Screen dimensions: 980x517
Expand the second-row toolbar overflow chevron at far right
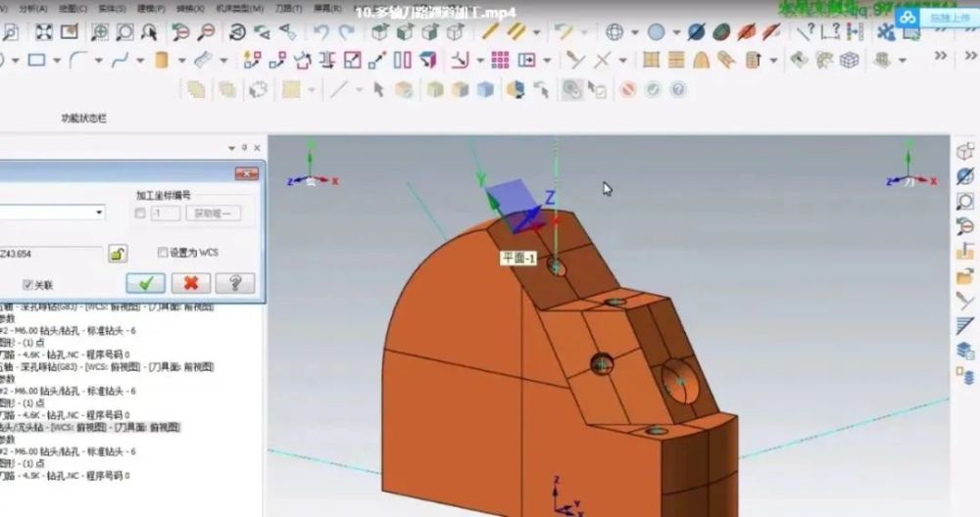tap(970, 56)
